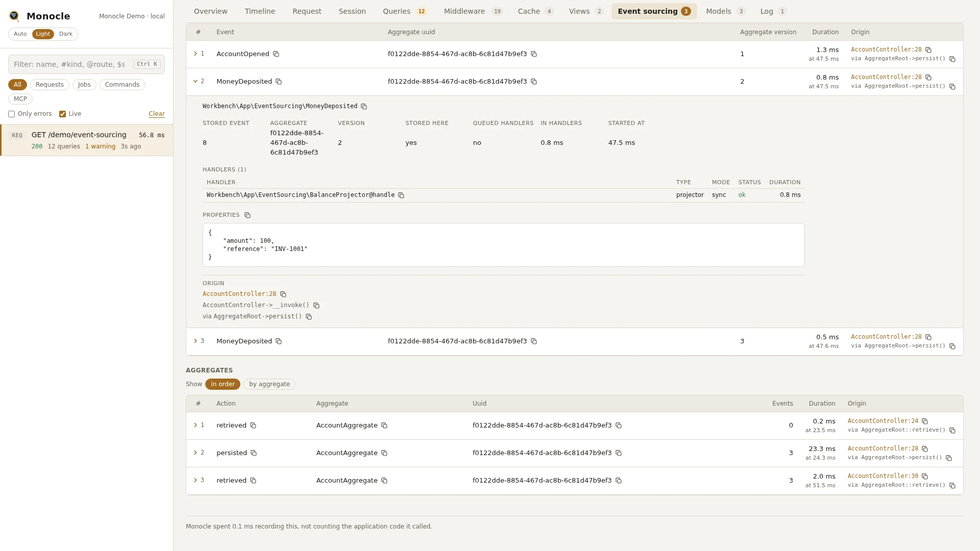The image size is (980, 551).
Task: Collapse event row 2 MoneyDeposited
Action: click(195, 82)
